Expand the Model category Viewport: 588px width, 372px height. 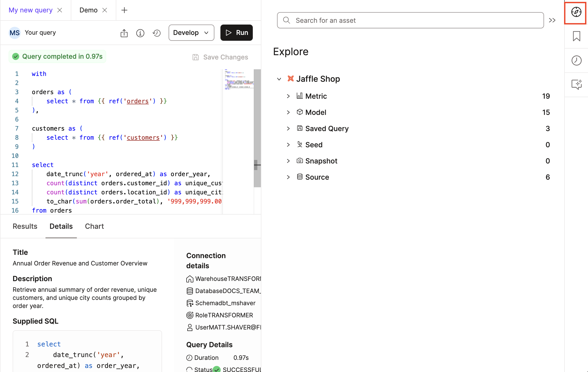click(288, 112)
